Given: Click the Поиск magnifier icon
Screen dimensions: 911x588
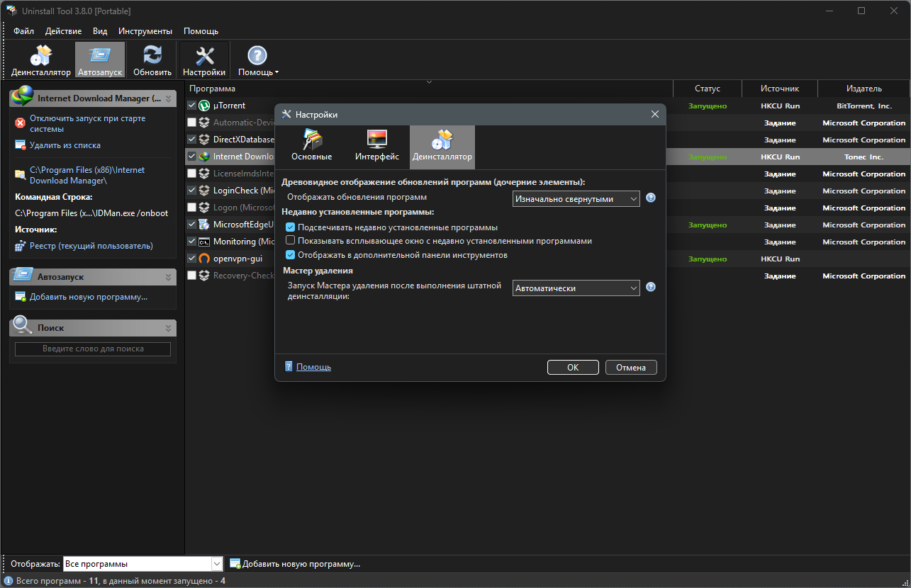Looking at the screenshot, I should [23, 326].
